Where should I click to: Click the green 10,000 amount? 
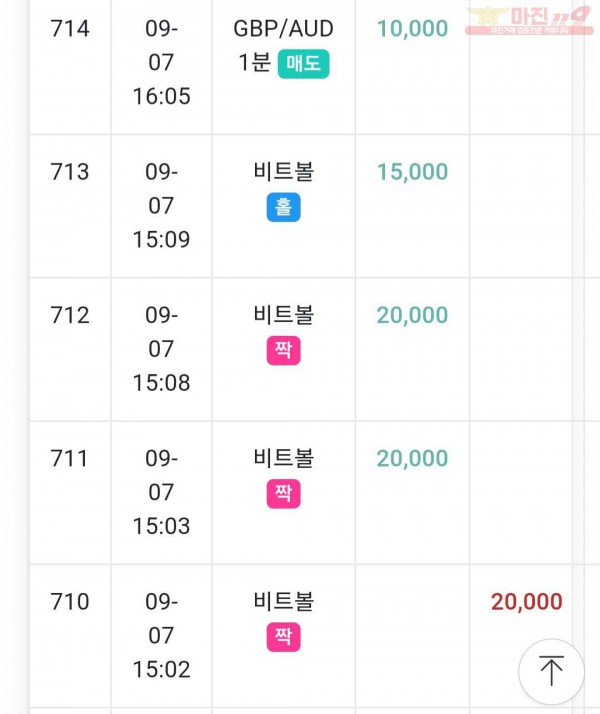(412, 29)
